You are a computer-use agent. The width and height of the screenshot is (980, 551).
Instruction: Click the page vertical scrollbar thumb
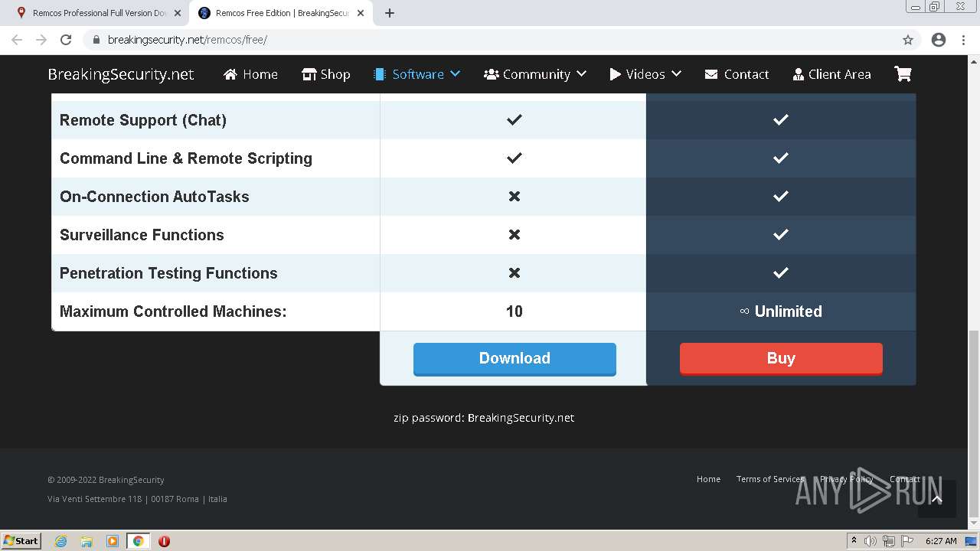[974, 423]
